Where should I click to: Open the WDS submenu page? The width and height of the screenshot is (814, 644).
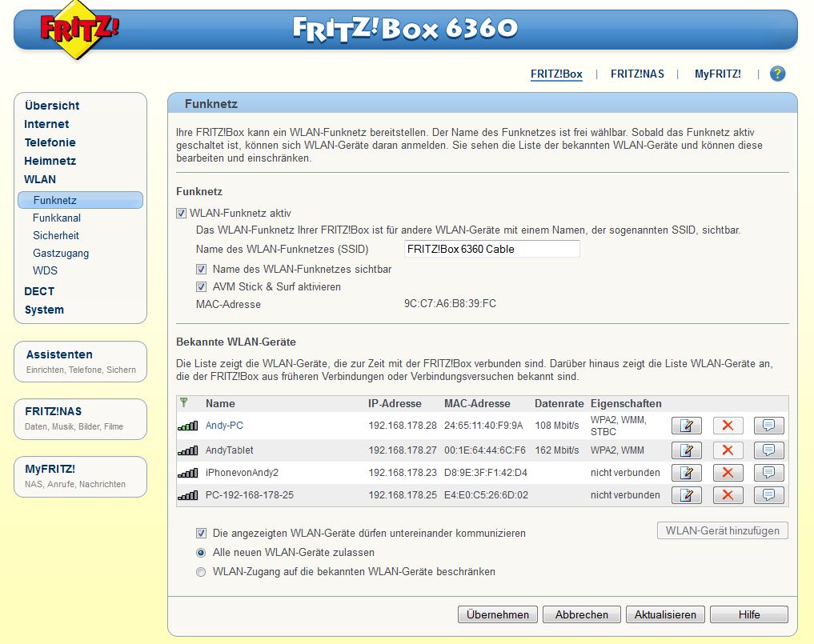point(45,271)
